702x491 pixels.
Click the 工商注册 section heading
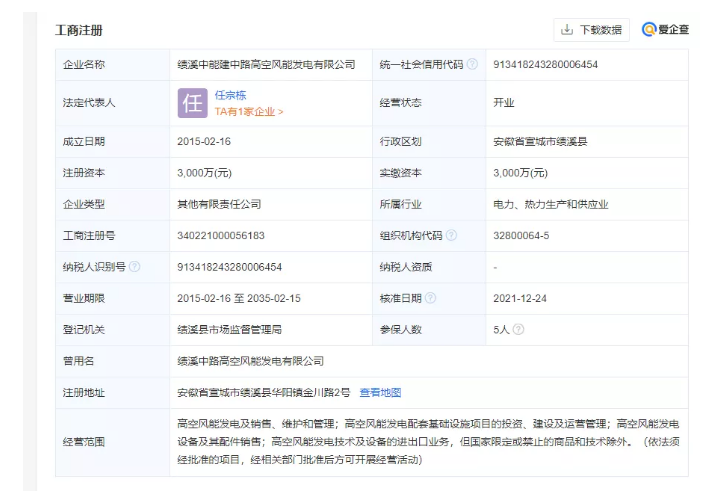tap(78, 30)
